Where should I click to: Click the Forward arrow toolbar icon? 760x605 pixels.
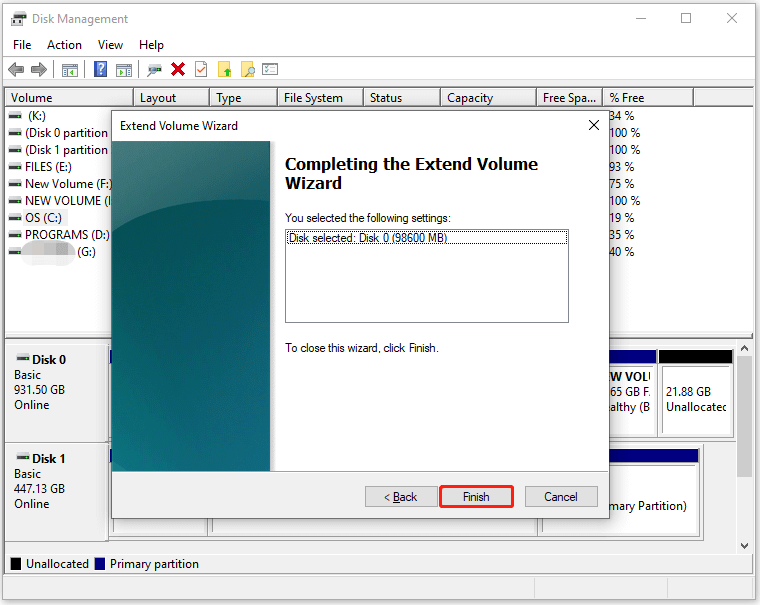(39, 70)
